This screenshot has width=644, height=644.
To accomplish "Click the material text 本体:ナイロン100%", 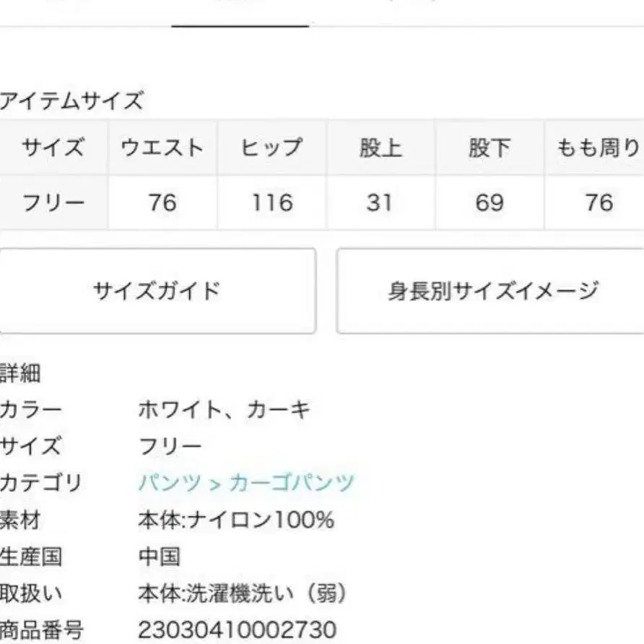I will (236, 520).
